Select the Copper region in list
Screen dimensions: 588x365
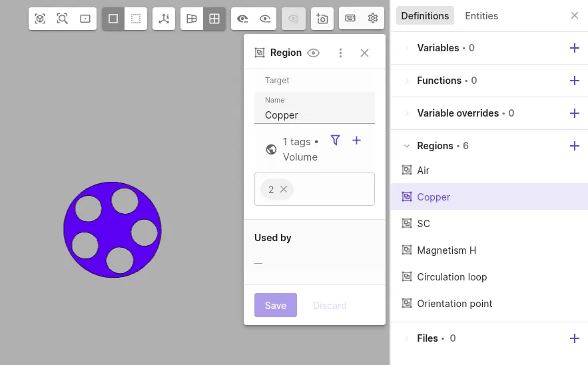click(x=489, y=196)
